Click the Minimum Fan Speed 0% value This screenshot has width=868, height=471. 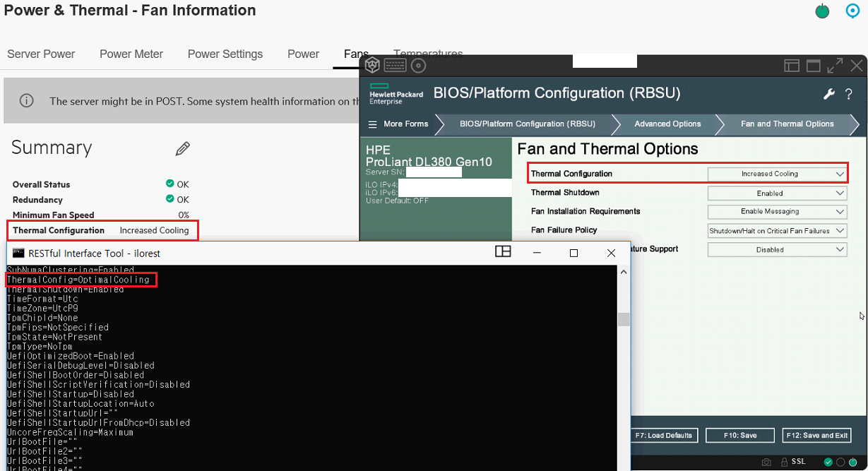pos(183,215)
